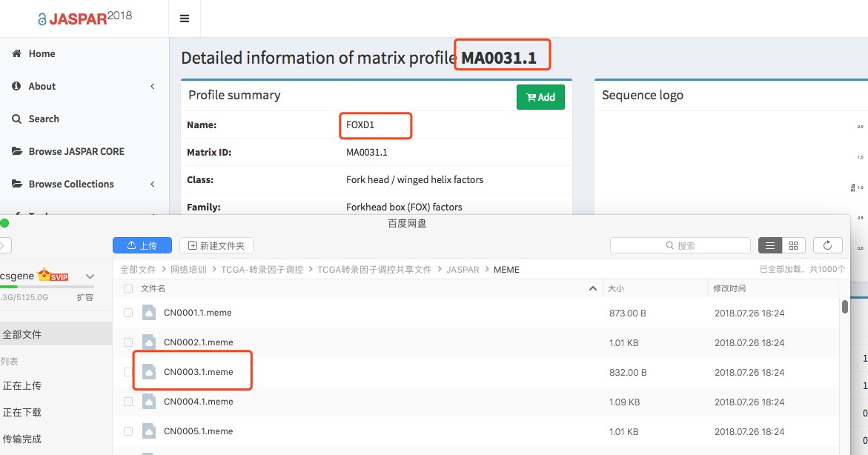
Task: Go to TCGA-转录因子调控 breadcrumb
Action: pos(262,270)
